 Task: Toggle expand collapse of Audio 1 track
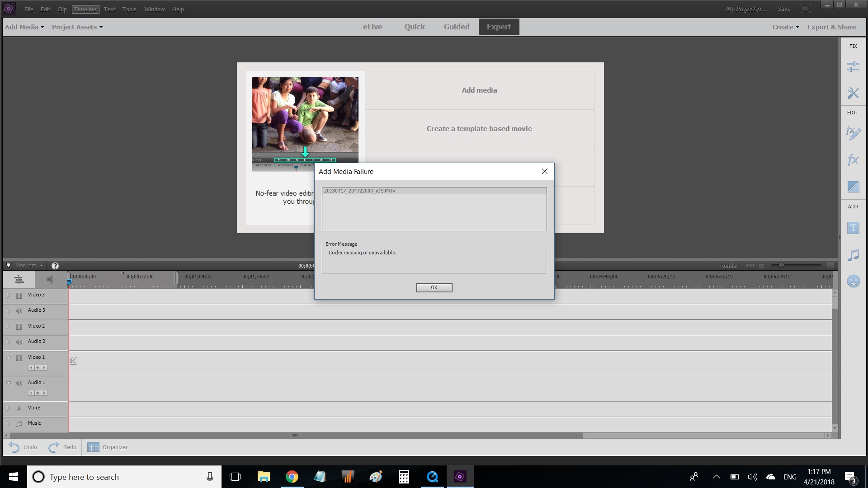pos(8,382)
